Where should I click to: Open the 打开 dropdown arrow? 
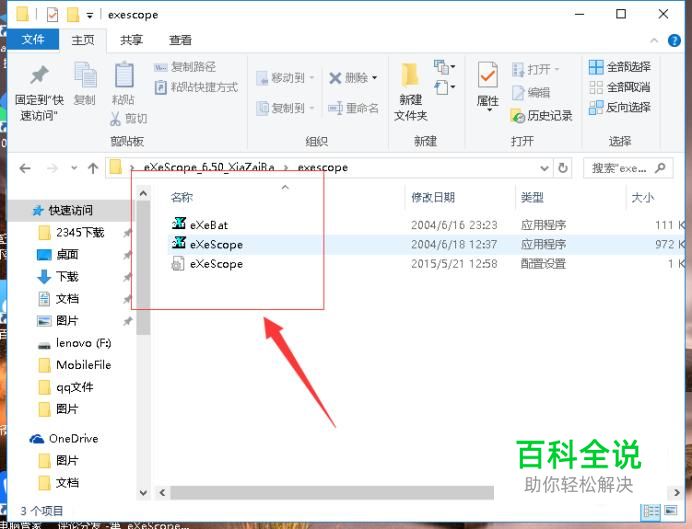pyautogui.click(x=557, y=69)
